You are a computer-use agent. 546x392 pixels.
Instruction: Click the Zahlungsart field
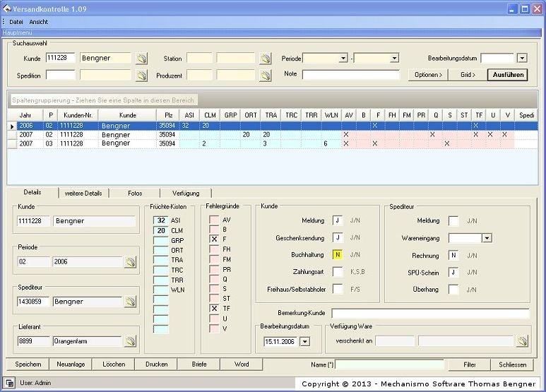338,272
